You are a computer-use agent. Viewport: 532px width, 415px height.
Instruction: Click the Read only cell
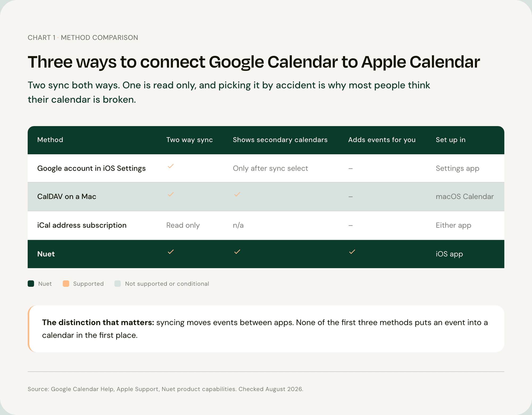183,225
